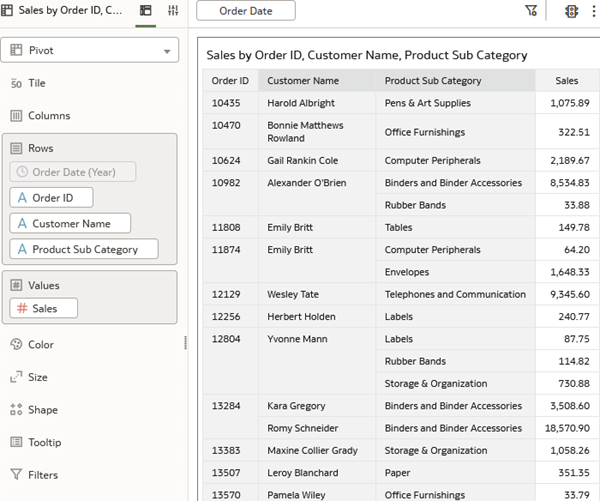Open the Pivot visualization type dropdown

pos(166,50)
